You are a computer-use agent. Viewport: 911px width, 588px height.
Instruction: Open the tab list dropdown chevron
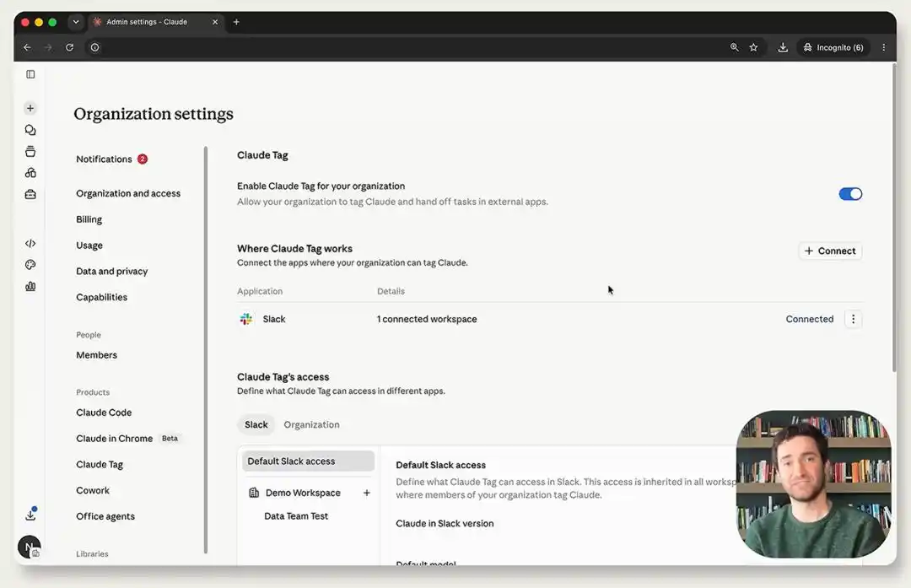click(76, 22)
